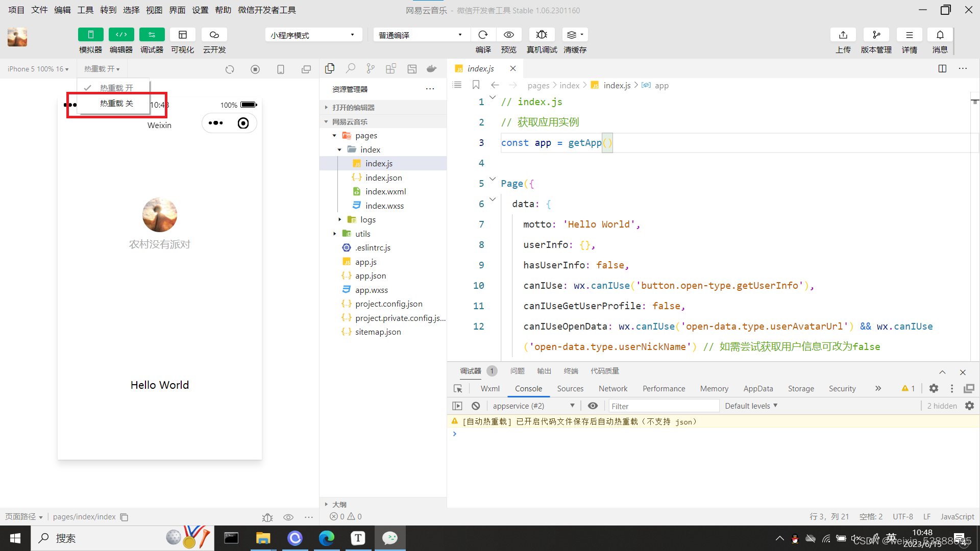
Task: Click the split editor icon
Action: point(942,69)
